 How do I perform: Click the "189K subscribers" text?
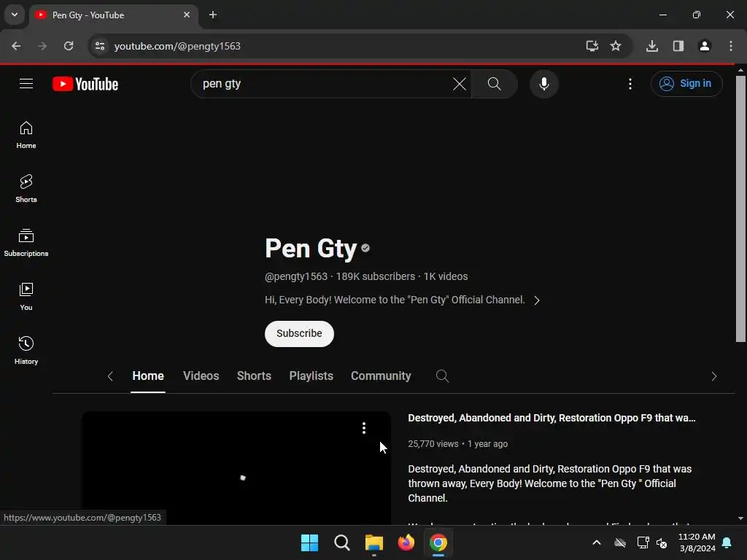376,276
